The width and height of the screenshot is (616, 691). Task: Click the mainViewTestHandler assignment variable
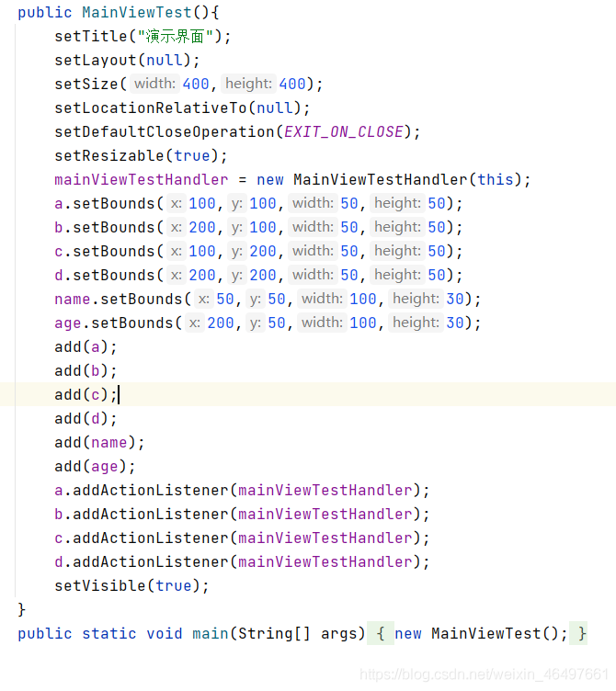[x=141, y=179]
